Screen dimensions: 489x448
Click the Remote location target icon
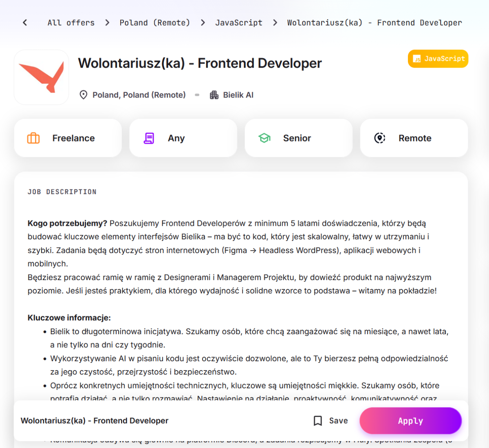point(380,138)
